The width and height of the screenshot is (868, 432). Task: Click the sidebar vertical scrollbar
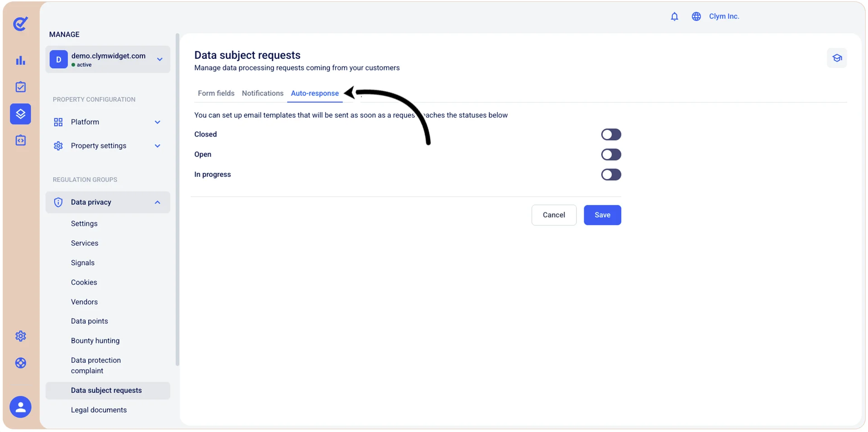(177, 199)
